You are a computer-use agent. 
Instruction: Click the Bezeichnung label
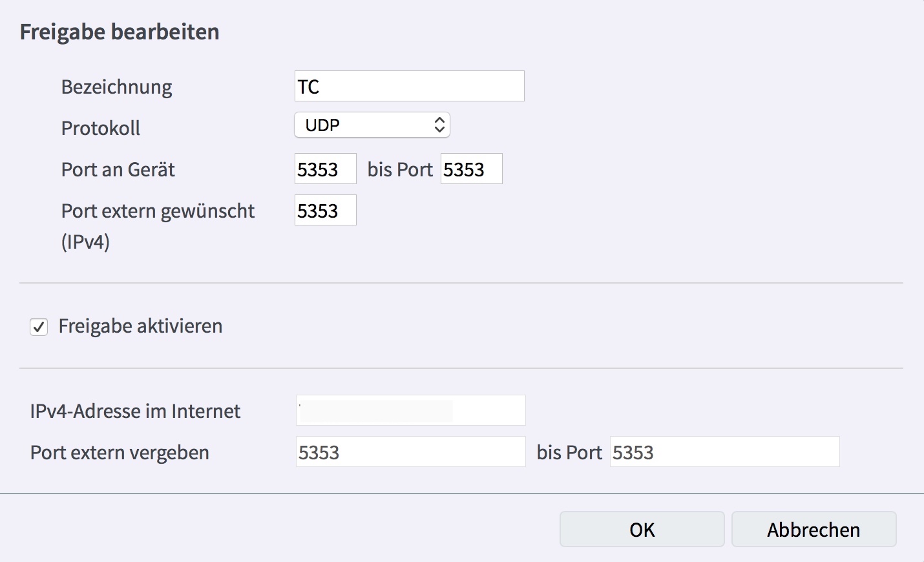point(116,87)
